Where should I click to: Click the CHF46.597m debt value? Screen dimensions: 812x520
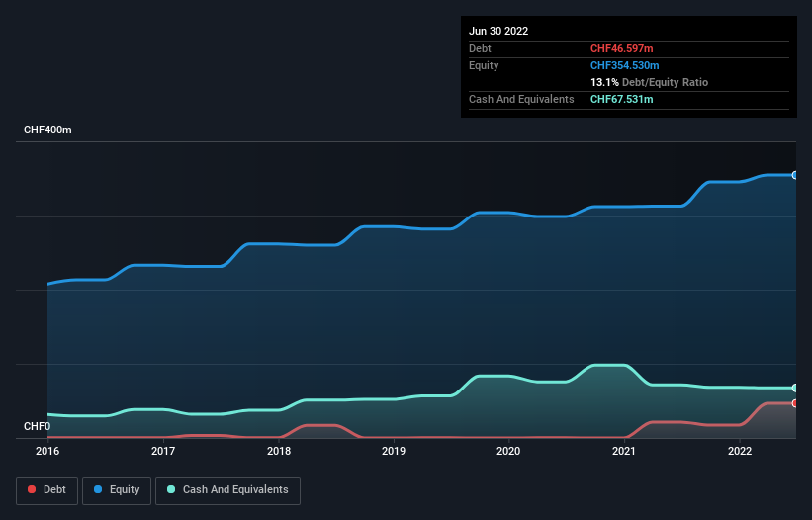[621, 48]
